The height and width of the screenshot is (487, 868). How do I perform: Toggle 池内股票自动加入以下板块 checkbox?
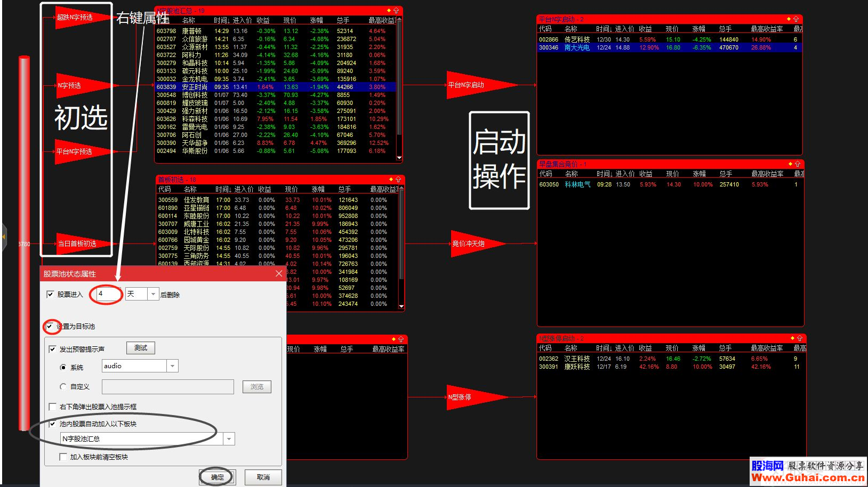[x=52, y=424]
